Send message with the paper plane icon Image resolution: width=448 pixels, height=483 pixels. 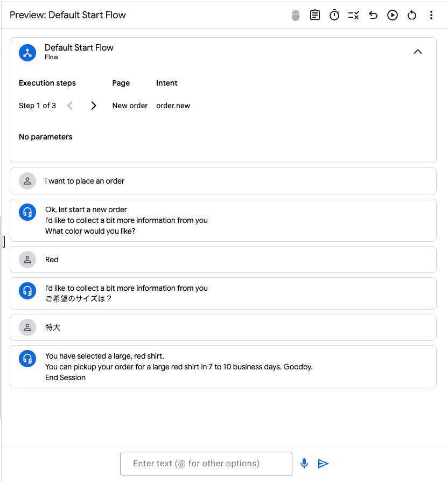click(323, 464)
